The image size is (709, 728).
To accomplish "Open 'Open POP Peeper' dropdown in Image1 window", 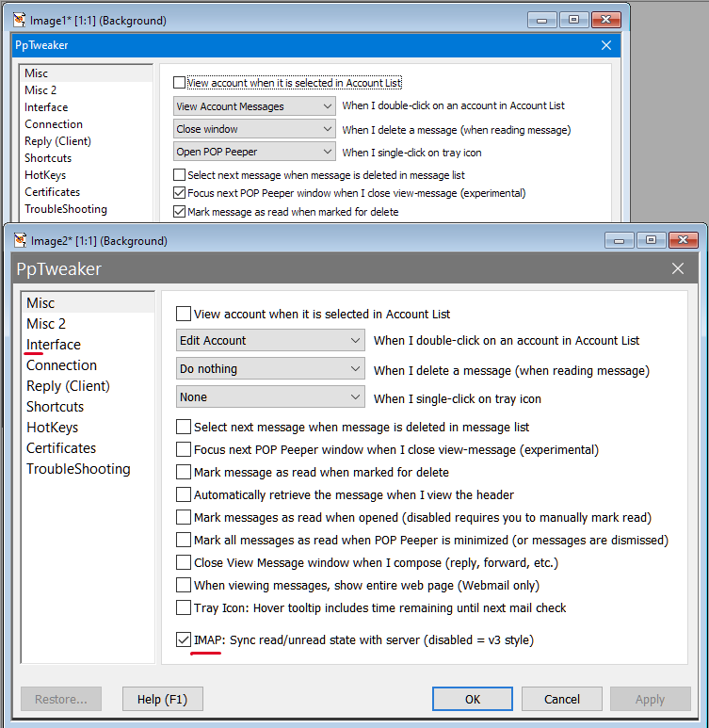I will coord(254,152).
